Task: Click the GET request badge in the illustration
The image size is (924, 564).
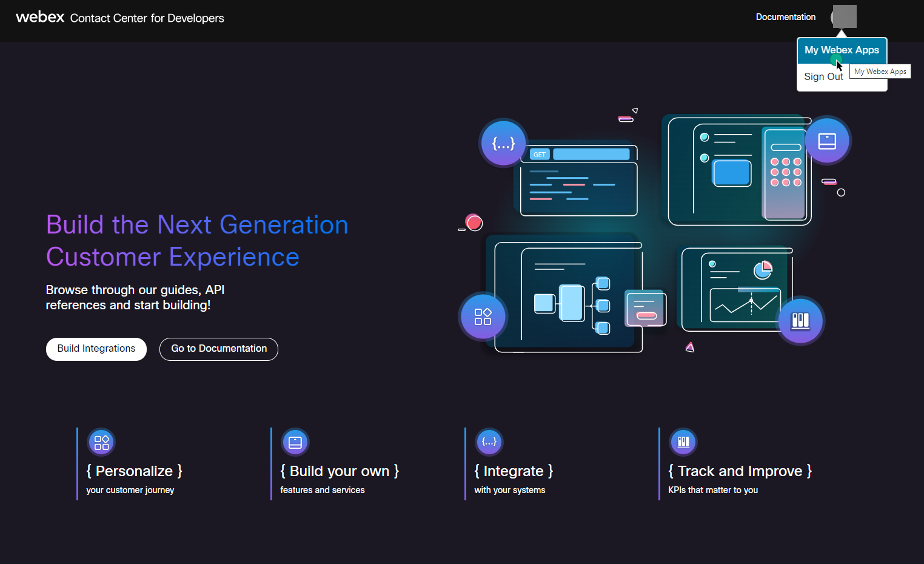Action: (x=539, y=154)
